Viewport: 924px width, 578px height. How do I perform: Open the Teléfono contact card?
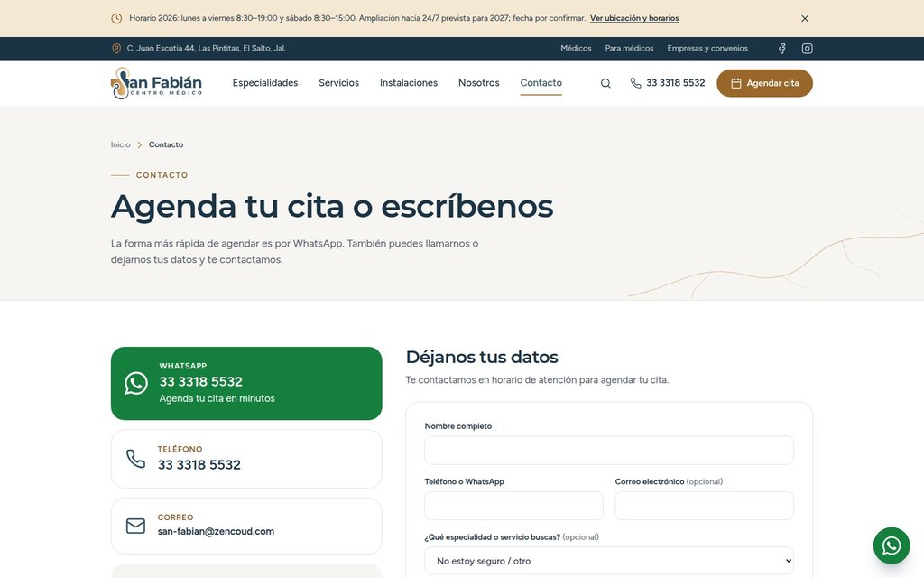(246, 459)
